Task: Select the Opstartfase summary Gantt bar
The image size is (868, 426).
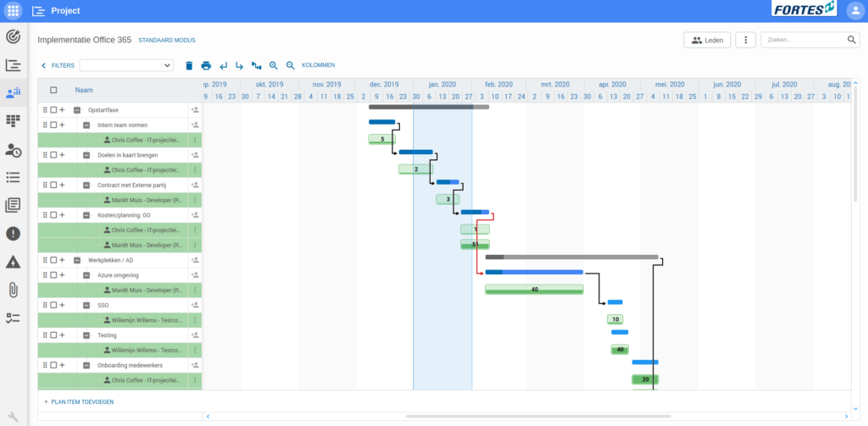Action: [x=429, y=107]
